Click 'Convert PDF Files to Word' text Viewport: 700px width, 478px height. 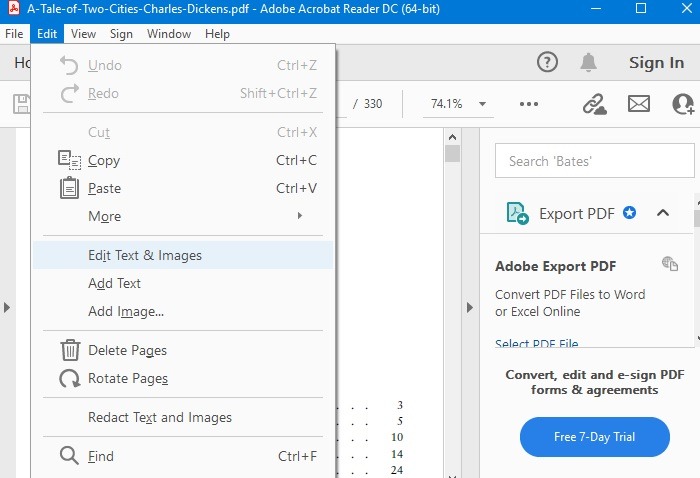[570, 295]
